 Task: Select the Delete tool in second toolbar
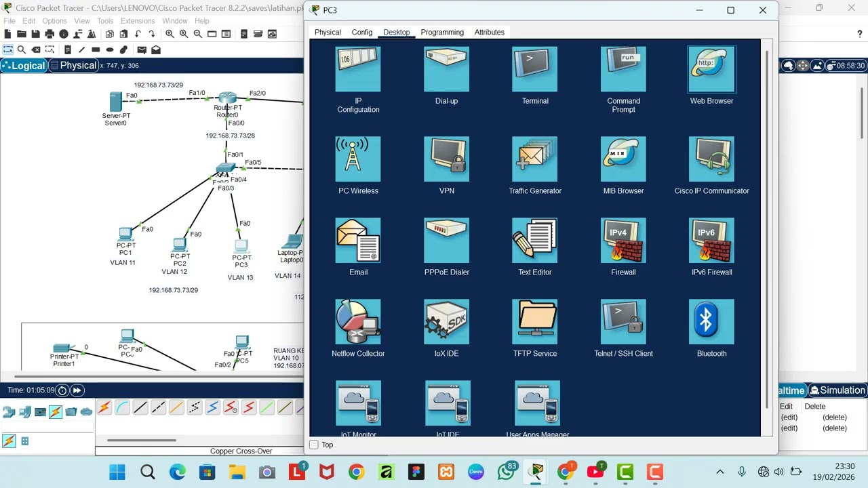click(x=36, y=49)
